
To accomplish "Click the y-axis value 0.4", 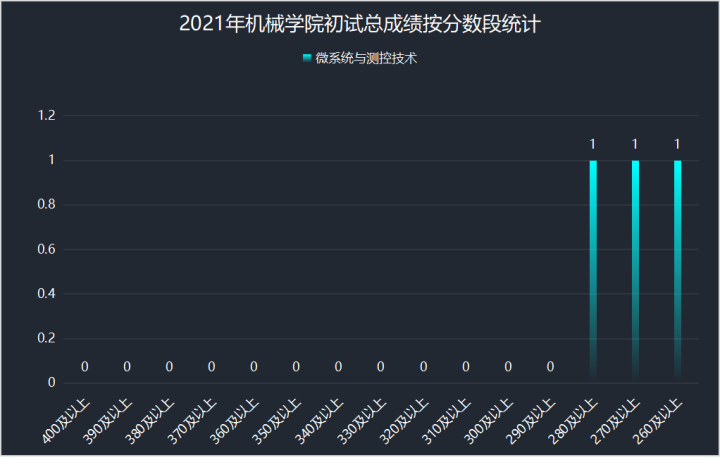I will 46,293.
